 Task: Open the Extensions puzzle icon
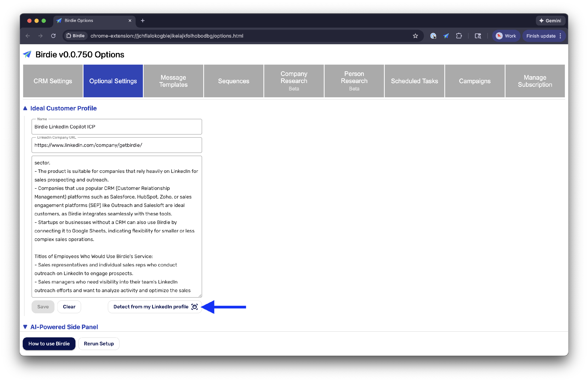(x=459, y=36)
